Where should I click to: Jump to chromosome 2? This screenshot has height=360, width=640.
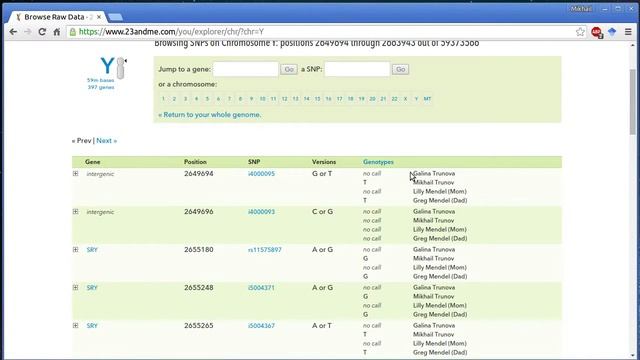point(174,99)
